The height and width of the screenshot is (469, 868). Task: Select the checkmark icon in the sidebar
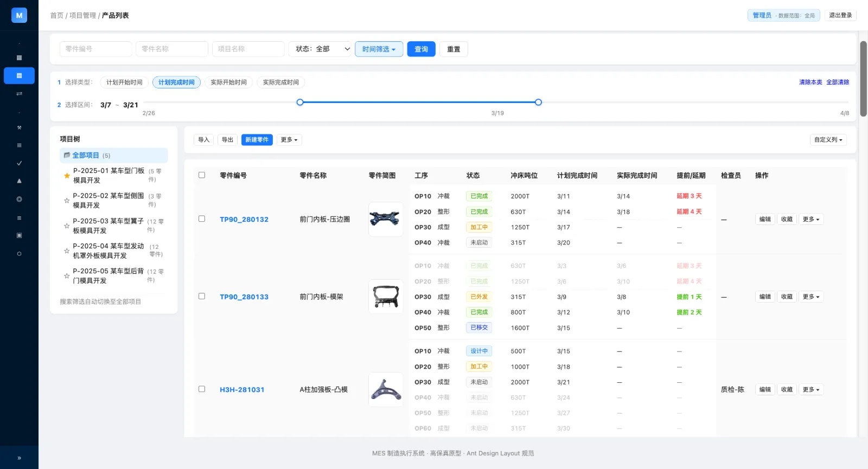pyautogui.click(x=19, y=163)
